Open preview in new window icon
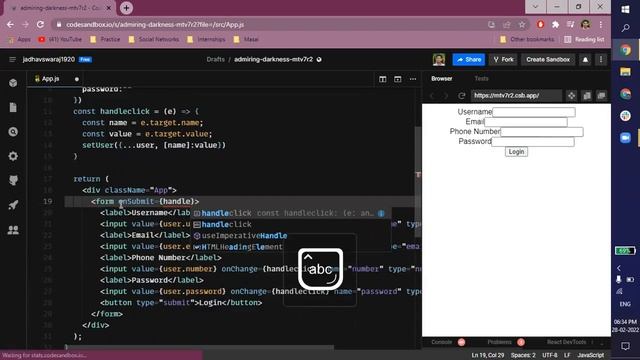The height and width of the screenshot is (360, 640). [x=601, y=96]
